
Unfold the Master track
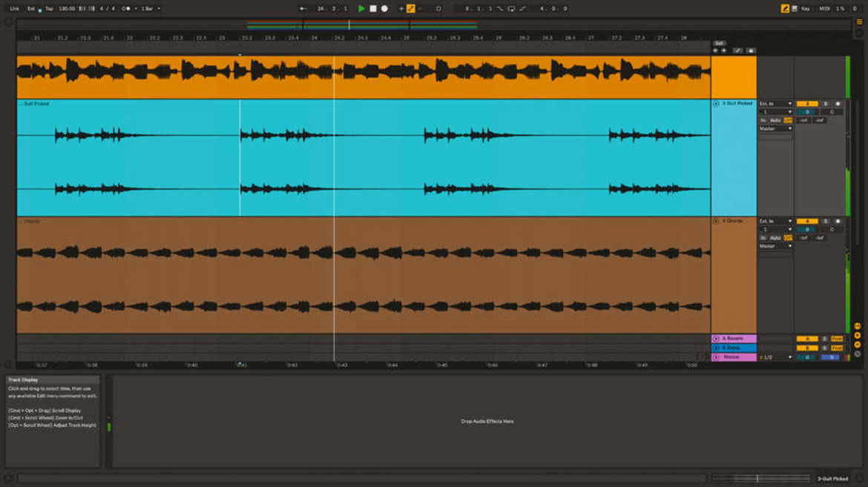point(716,357)
